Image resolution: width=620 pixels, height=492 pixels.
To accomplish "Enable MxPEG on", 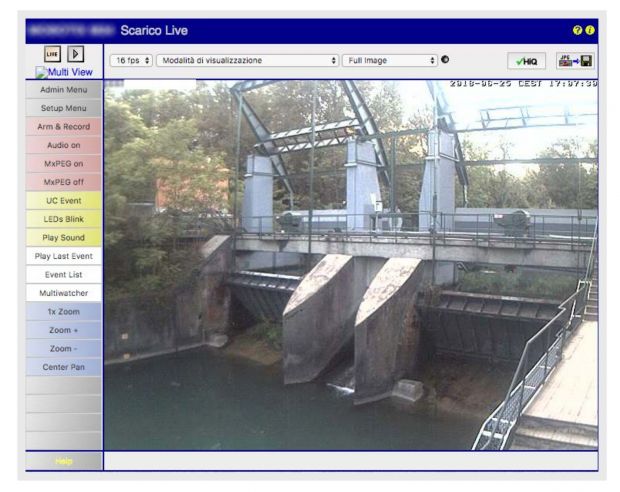I will pyautogui.click(x=64, y=164).
